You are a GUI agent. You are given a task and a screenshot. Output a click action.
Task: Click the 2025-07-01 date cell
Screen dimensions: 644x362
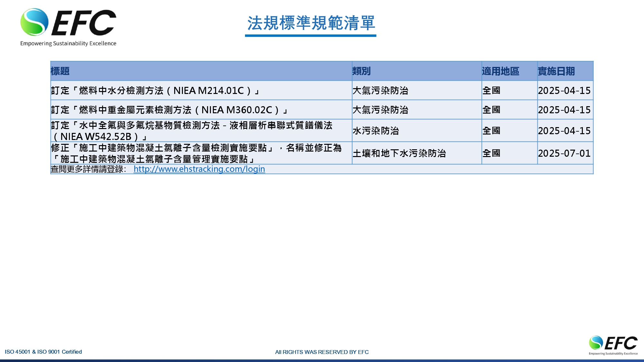564,153
